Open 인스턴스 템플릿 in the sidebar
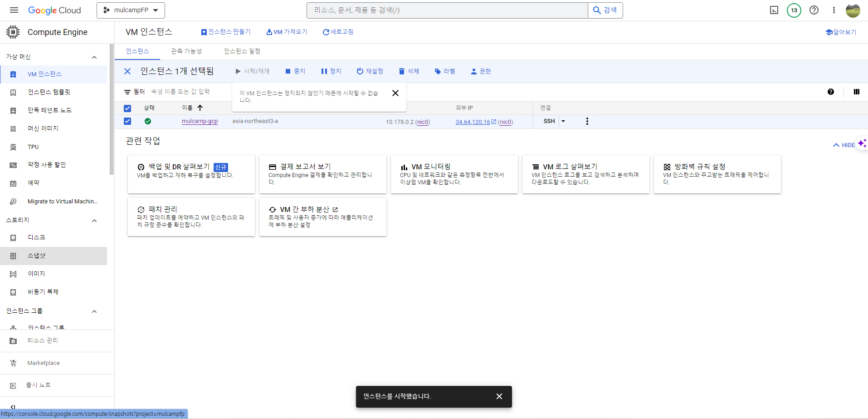The image size is (868, 419). [x=54, y=92]
